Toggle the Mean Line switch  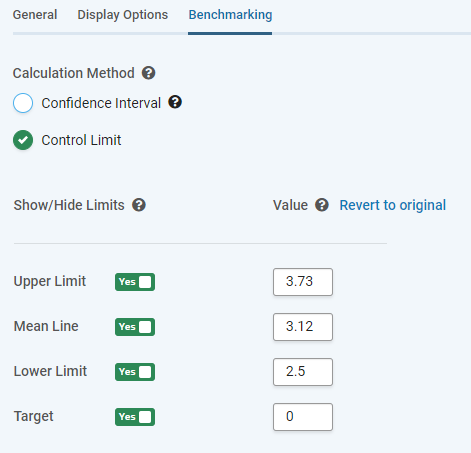135,327
